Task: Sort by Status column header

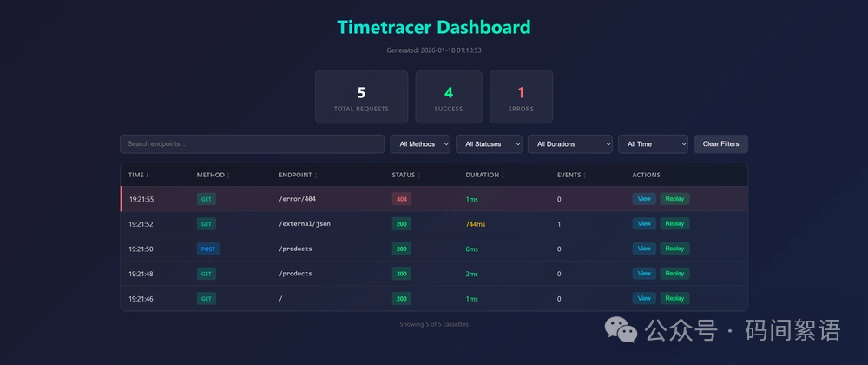Action: (405, 175)
